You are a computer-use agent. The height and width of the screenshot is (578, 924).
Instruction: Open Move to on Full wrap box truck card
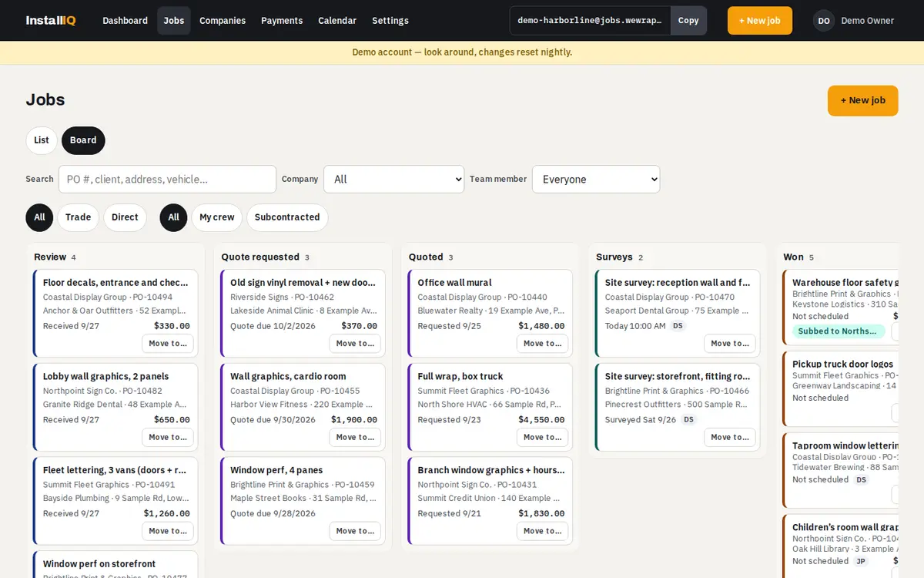[x=543, y=437]
